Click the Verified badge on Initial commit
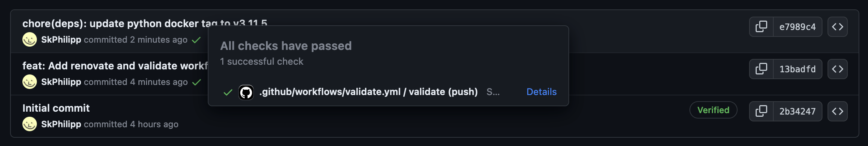 tap(713, 110)
